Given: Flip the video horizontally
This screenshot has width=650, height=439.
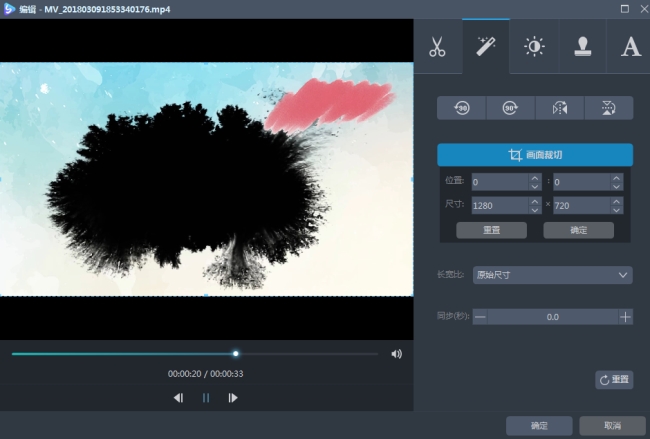Looking at the screenshot, I should (x=559, y=108).
